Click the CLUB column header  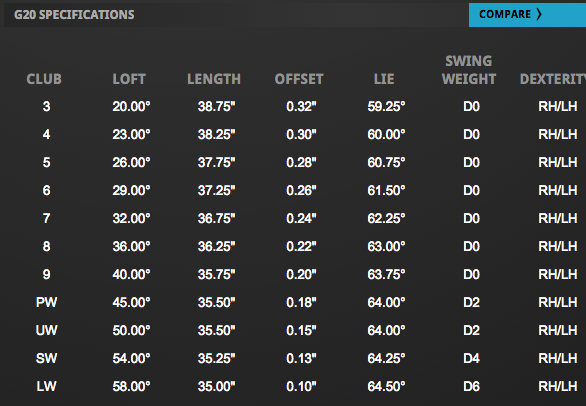44,79
